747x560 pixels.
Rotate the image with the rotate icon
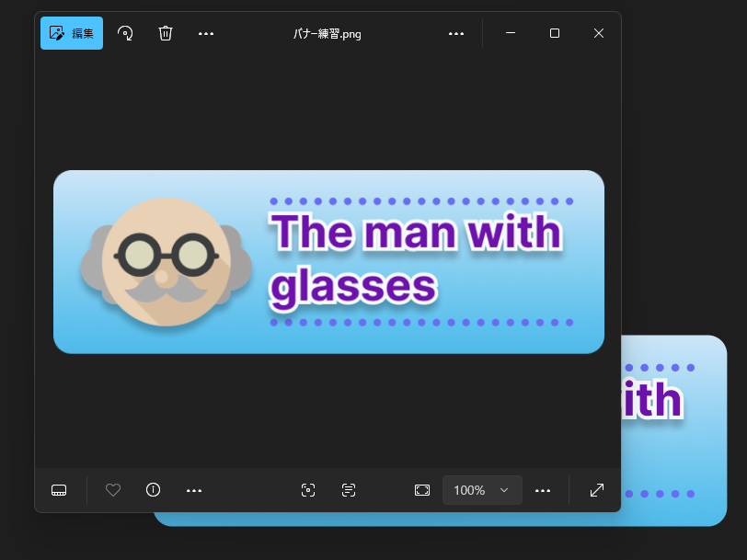[125, 33]
